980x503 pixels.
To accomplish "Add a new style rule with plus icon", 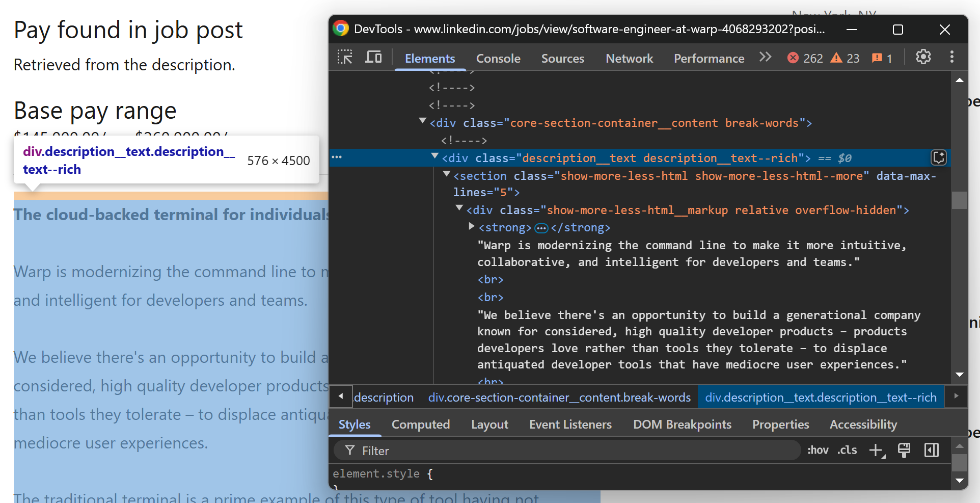I will point(877,450).
